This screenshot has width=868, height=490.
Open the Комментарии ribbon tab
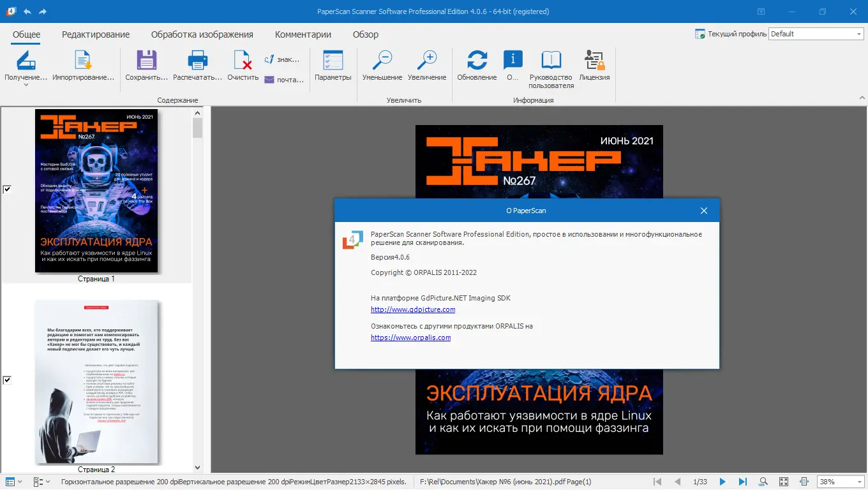[303, 34]
